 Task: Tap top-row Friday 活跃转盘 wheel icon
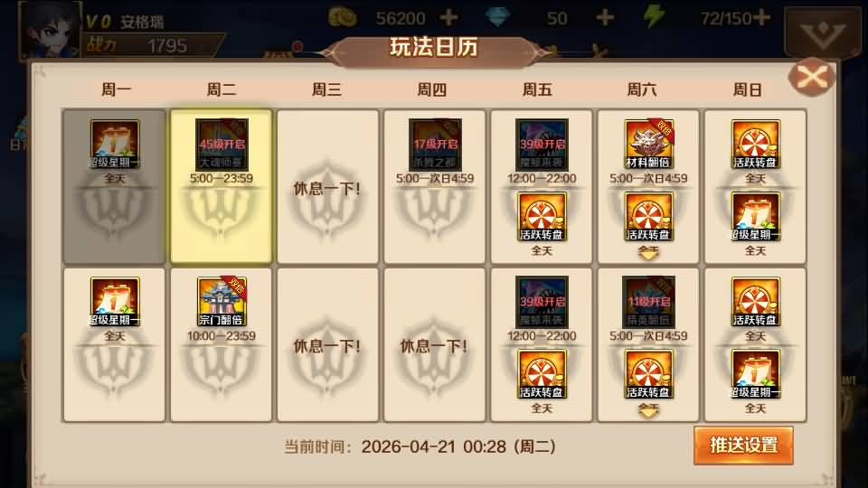[x=542, y=216]
